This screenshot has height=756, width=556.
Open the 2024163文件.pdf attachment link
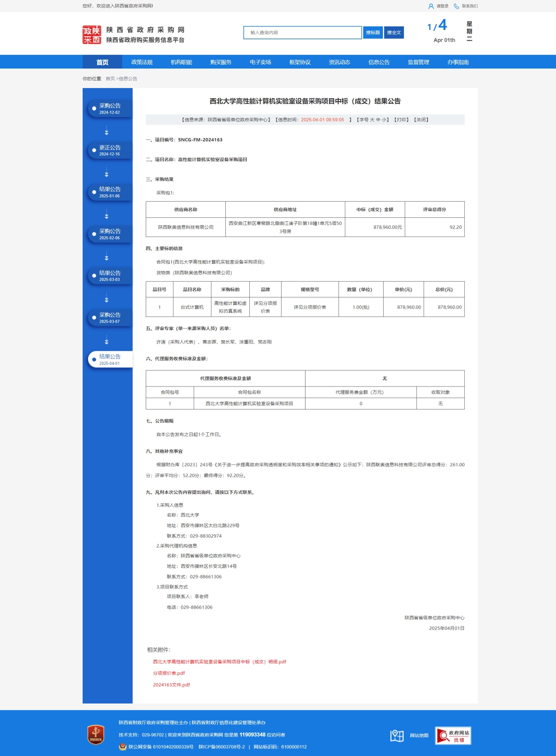171,684
